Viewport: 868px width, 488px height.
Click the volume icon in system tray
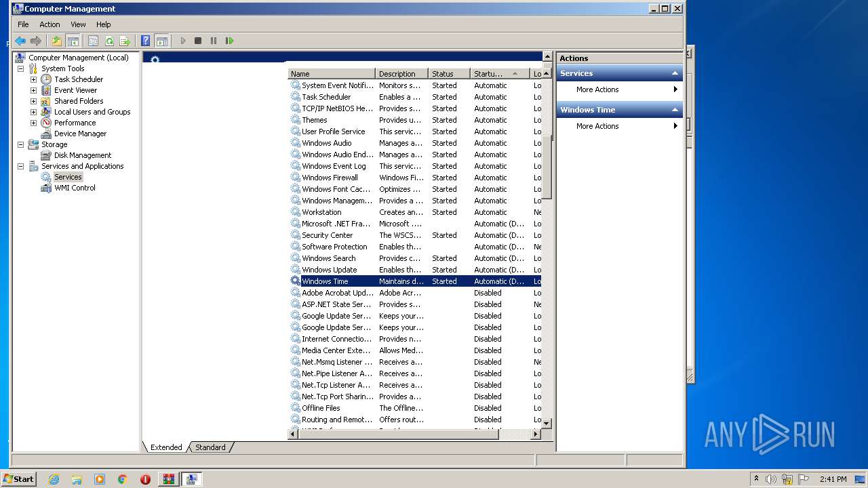coord(771,479)
